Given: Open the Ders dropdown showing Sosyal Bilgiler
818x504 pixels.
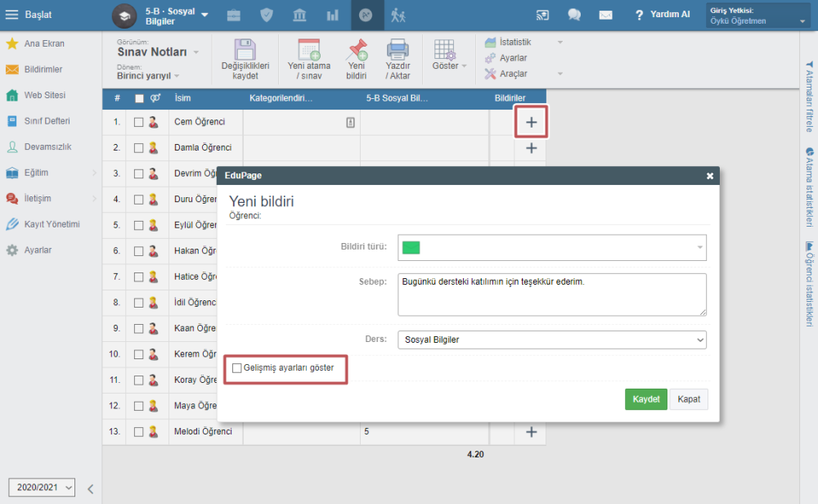Looking at the screenshot, I should pos(552,340).
